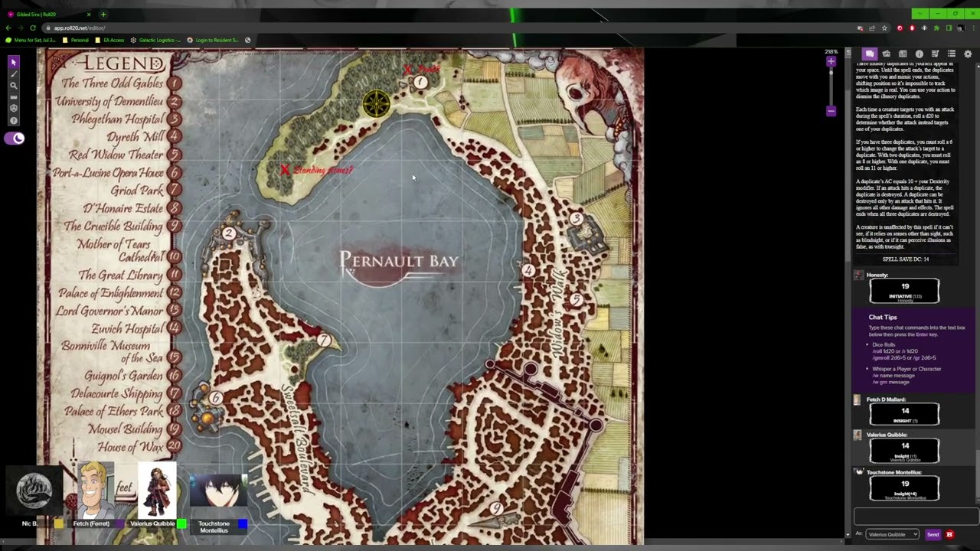
Task: Open the tab search dropdown chevron
Action: coord(919,14)
